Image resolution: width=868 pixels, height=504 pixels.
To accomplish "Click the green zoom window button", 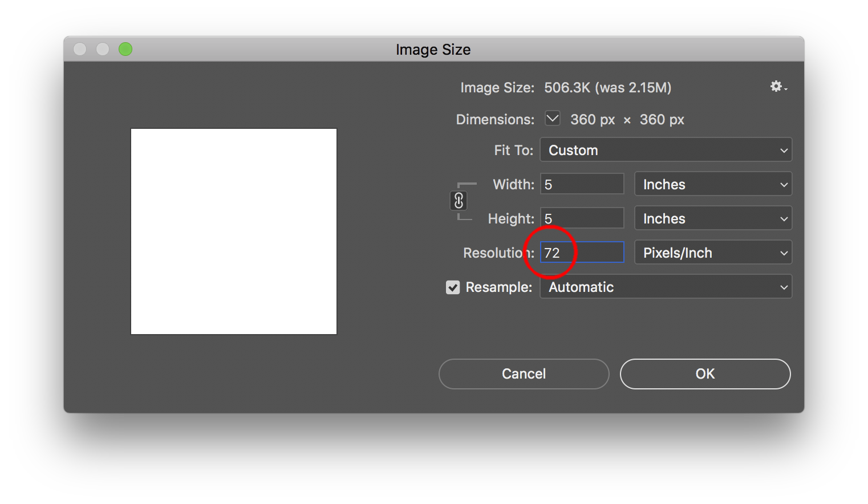I will tap(125, 50).
